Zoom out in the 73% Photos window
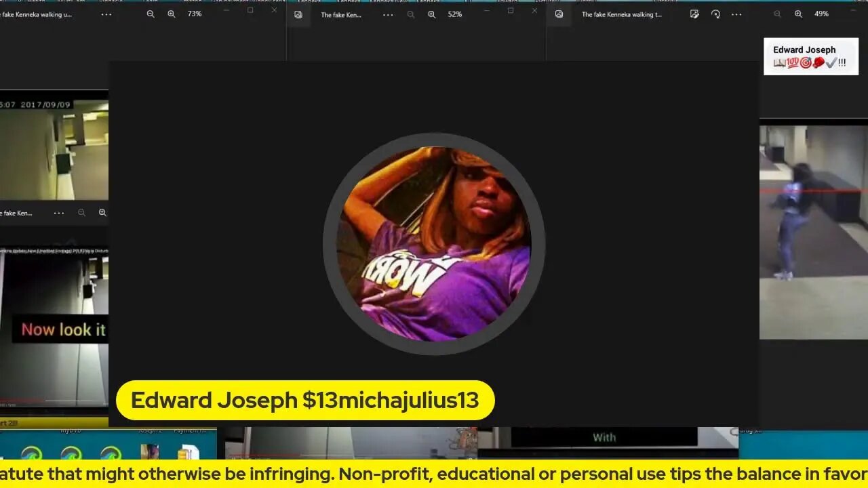Image resolution: width=868 pixels, height=488 pixels. [151, 14]
